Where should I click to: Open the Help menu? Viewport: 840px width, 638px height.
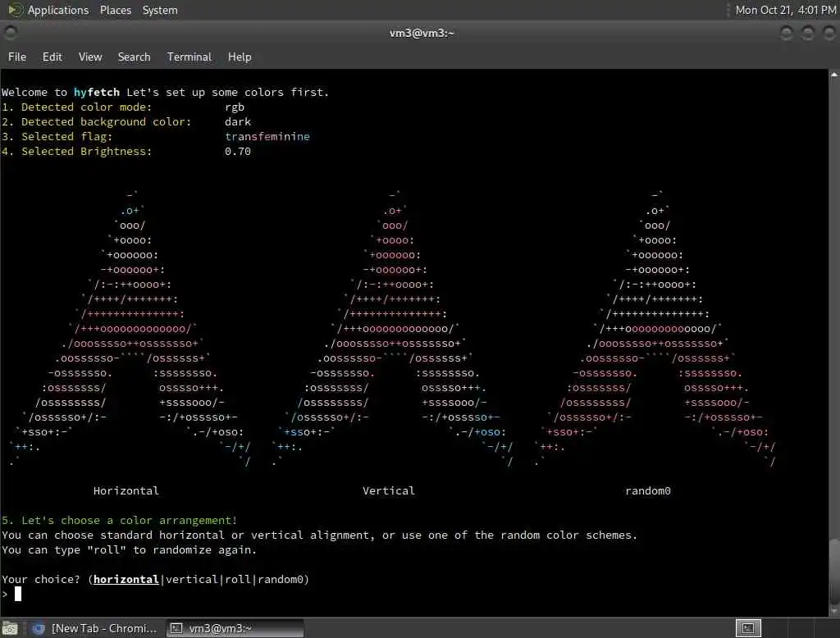240,57
